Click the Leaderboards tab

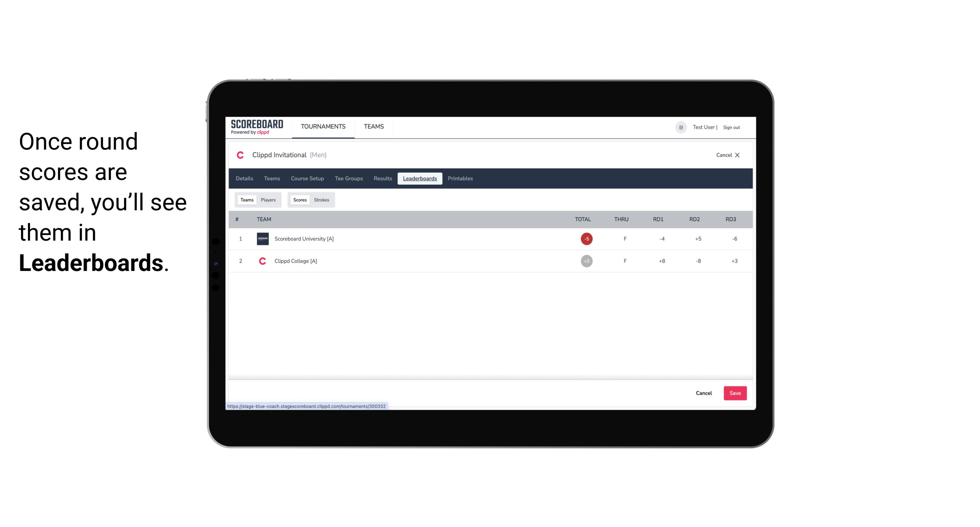pos(420,179)
